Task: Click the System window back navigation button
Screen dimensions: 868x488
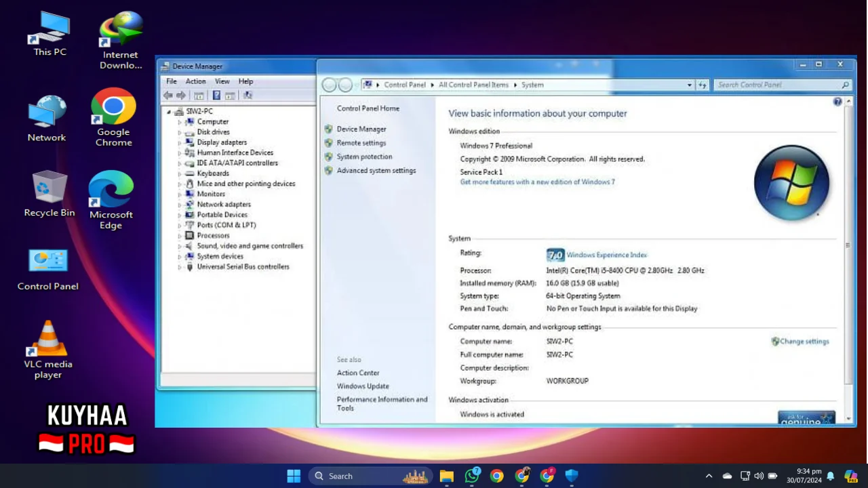Action: coord(330,85)
